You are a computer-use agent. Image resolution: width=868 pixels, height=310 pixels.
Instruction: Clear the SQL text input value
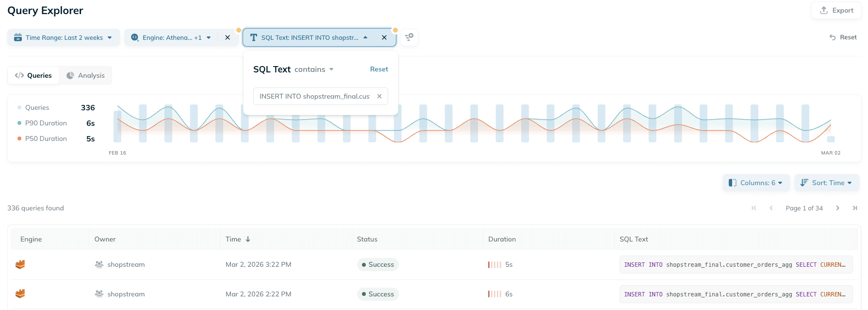(379, 96)
